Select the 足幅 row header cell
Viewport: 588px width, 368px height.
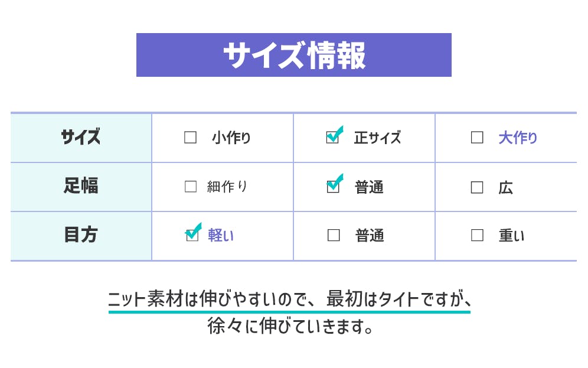[x=81, y=187]
